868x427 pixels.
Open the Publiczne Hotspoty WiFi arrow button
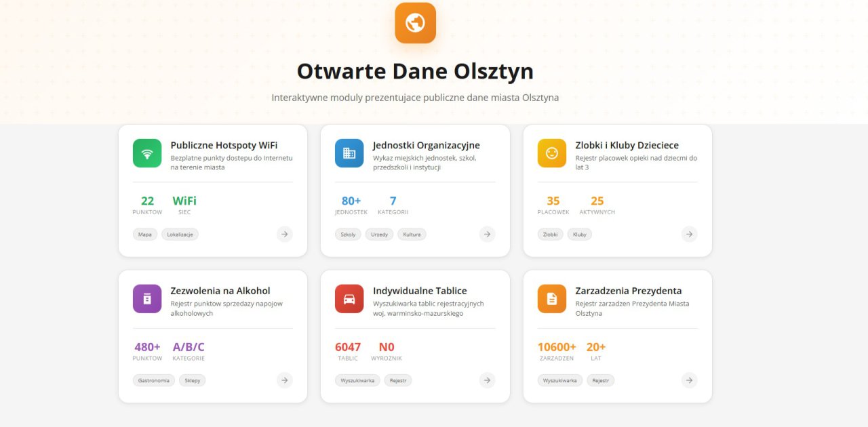pyautogui.click(x=285, y=235)
